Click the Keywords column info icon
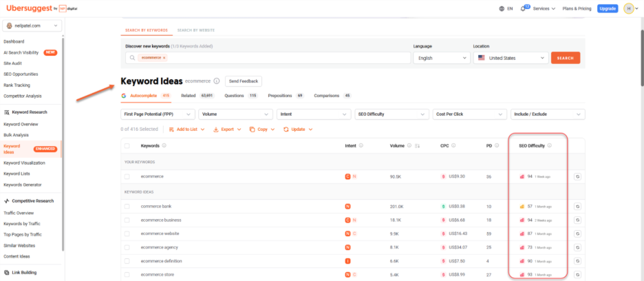This screenshot has width=644, height=281. [x=164, y=145]
